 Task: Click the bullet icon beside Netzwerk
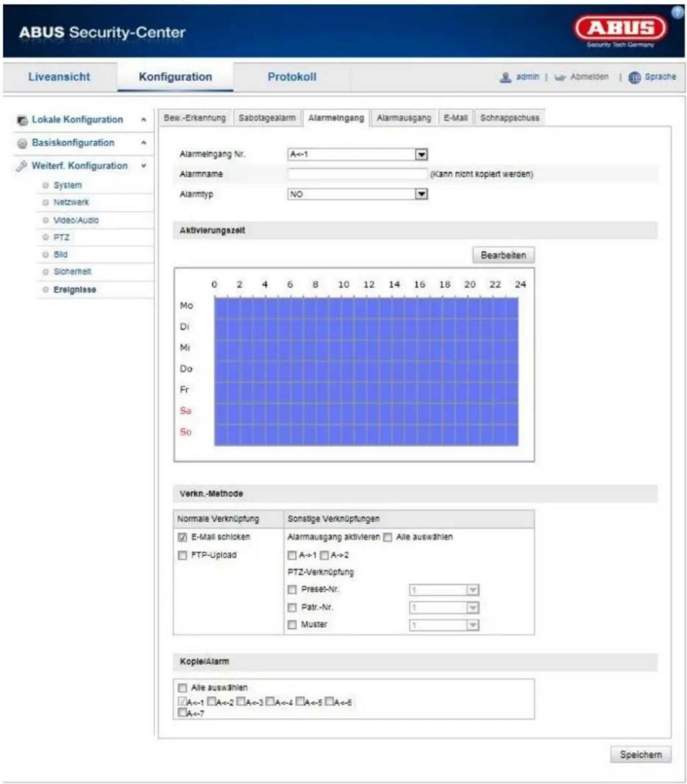pos(46,203)
